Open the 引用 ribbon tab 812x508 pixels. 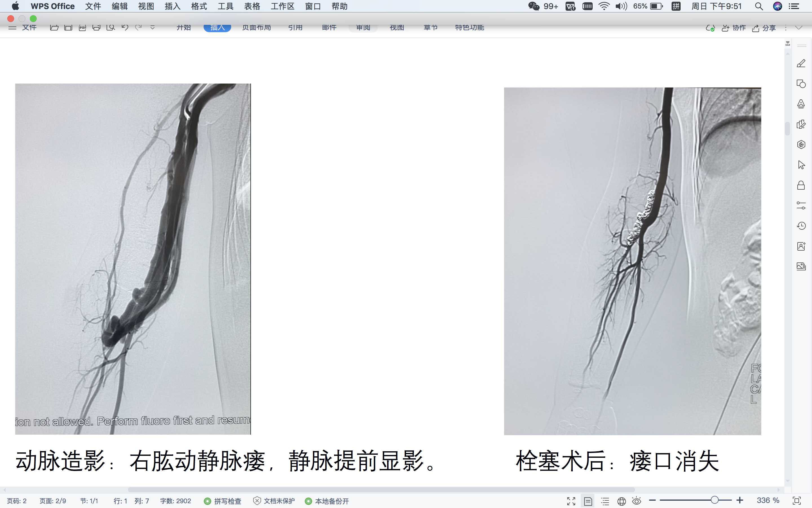click(295, 28)
